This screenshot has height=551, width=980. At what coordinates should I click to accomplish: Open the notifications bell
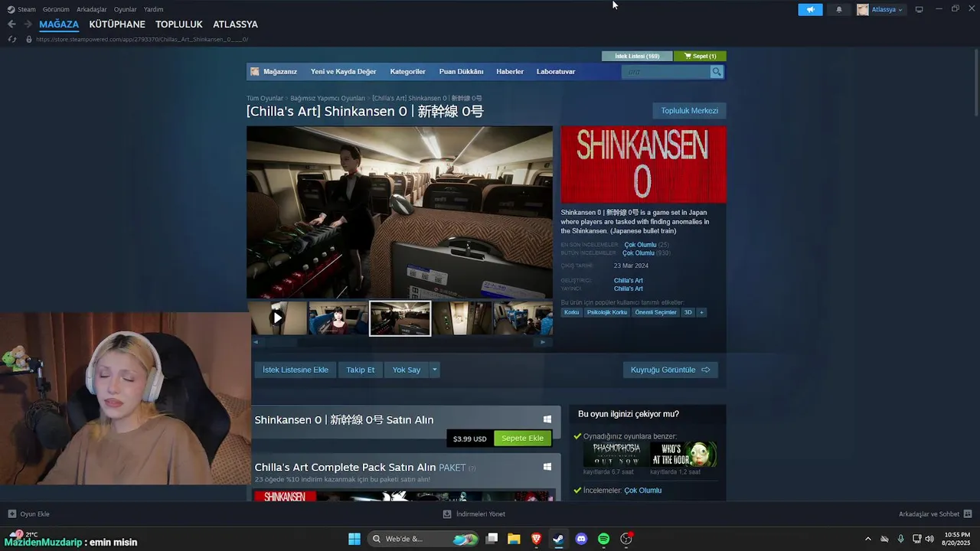(x=839, y=10)
